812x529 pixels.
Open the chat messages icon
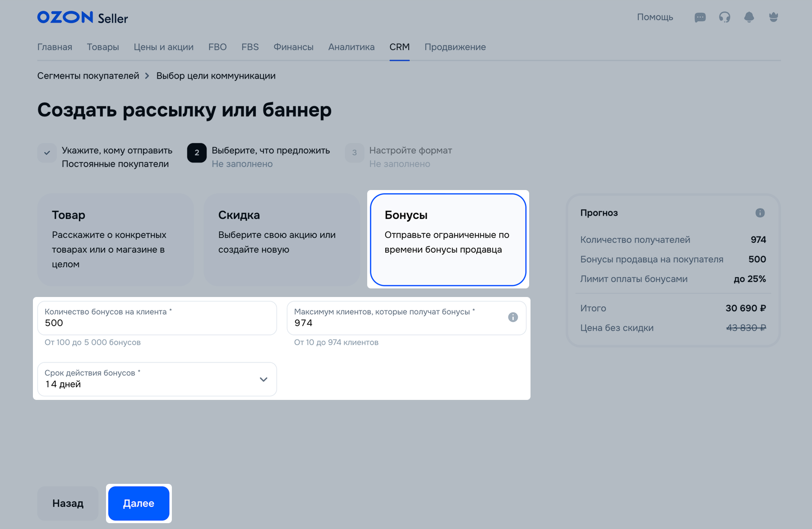[700, 18]
